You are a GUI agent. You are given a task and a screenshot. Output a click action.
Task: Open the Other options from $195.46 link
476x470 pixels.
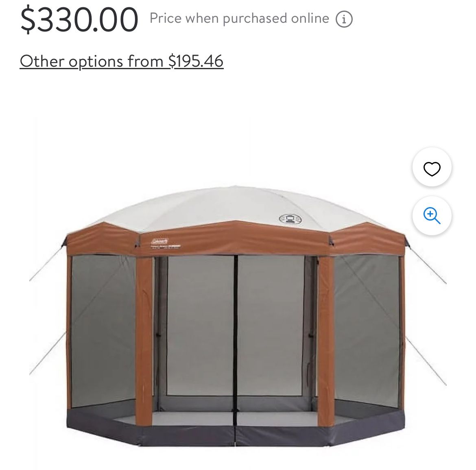121,61
